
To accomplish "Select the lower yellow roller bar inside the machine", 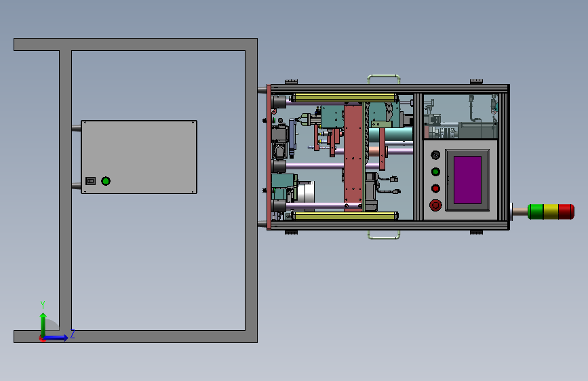I will [x=345, y=216].
